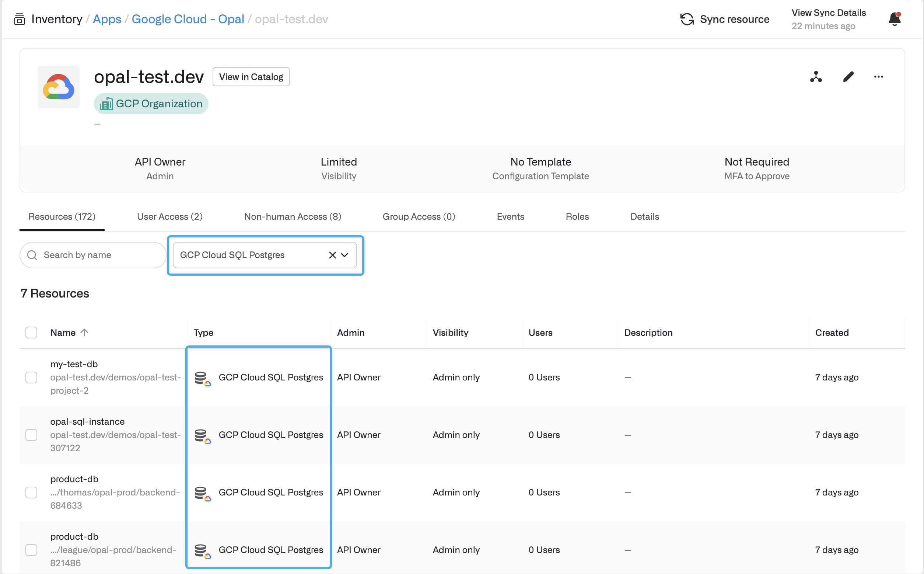The height and width of the screenshot is (574, 924).
Task: Switch to the User Access tab
Action: [x=169, y=216]
